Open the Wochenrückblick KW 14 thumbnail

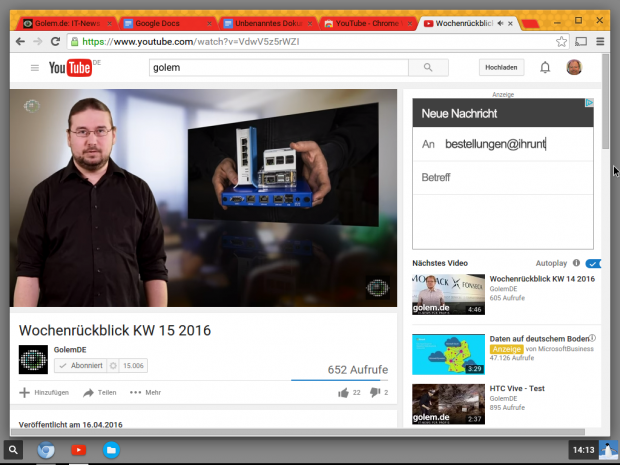pos(448,295)
